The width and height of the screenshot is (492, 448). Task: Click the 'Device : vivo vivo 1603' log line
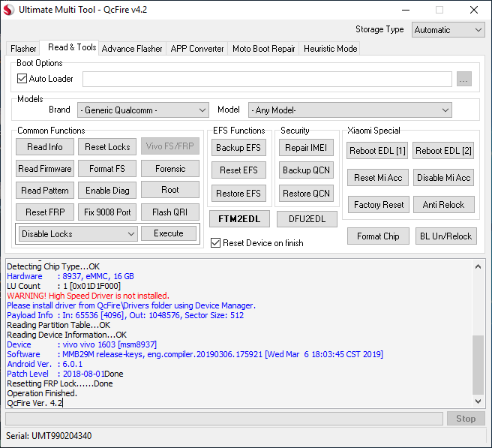point(82,344)
